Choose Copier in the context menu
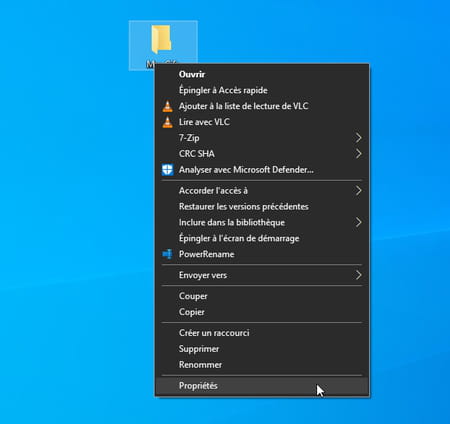 coord(262,312)
